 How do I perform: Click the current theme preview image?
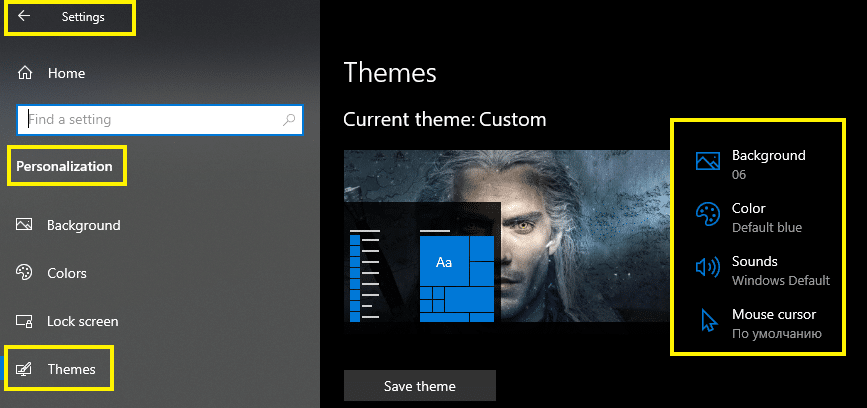[x=506, y=236]
